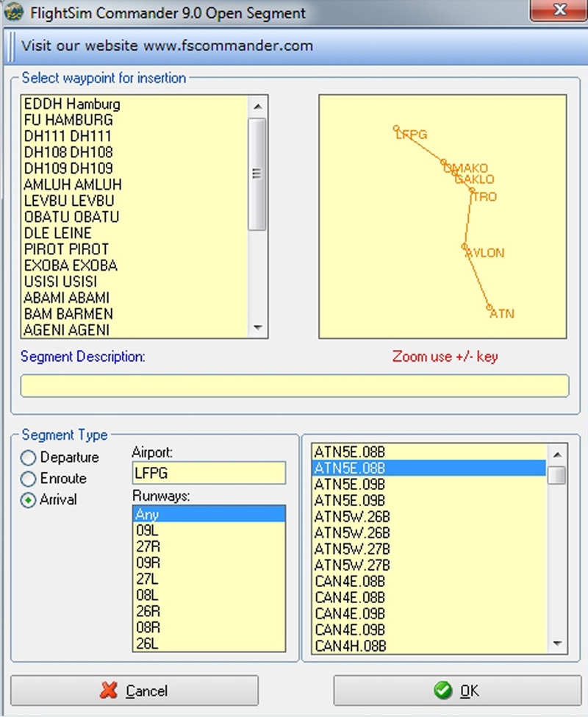
Task: Click the FlightSim Commander title bar icon
Action: pyautogui.click(x=13, y=13)
